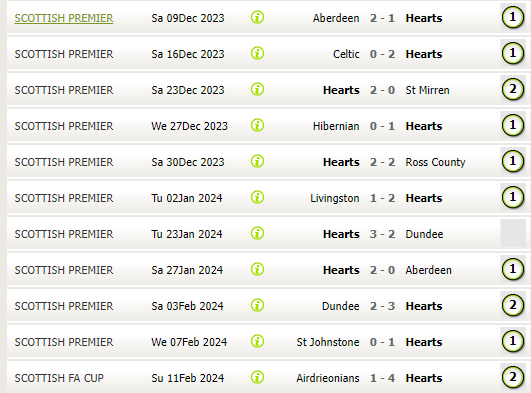
Task: Open info icon for Aberdeen 2-1 Hearts match
Action: point(257,17)
